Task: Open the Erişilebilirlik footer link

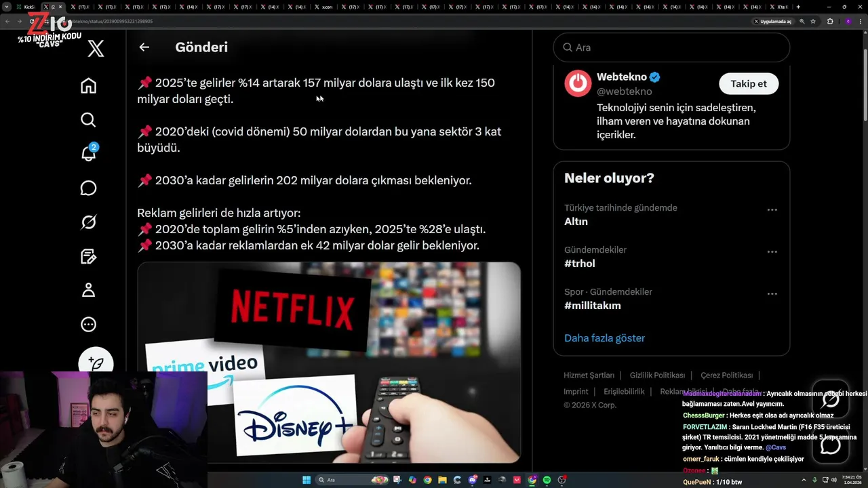Action: pyautogui.click(x=624, y=391)
